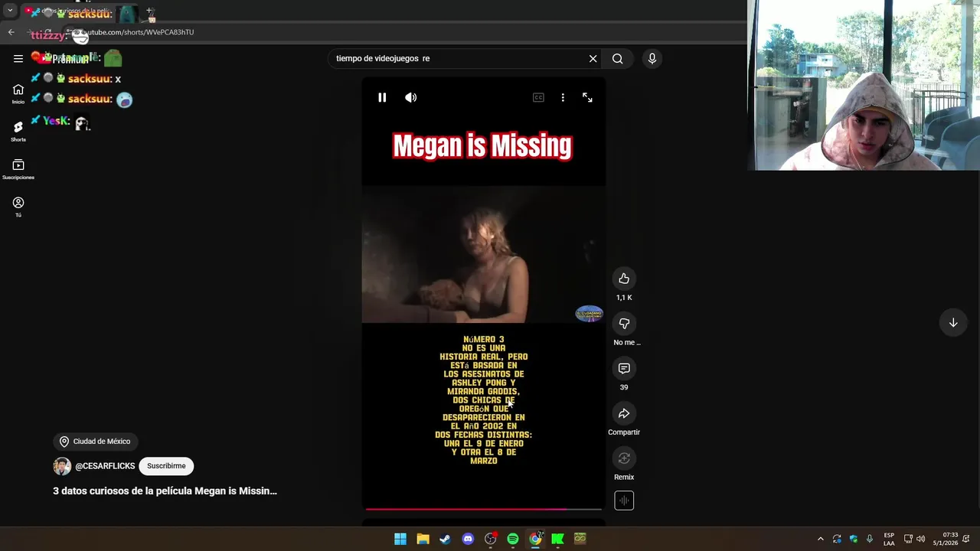Open Shorts in the sidebar
Screen dimensions: 980x551
click(18, 131)
